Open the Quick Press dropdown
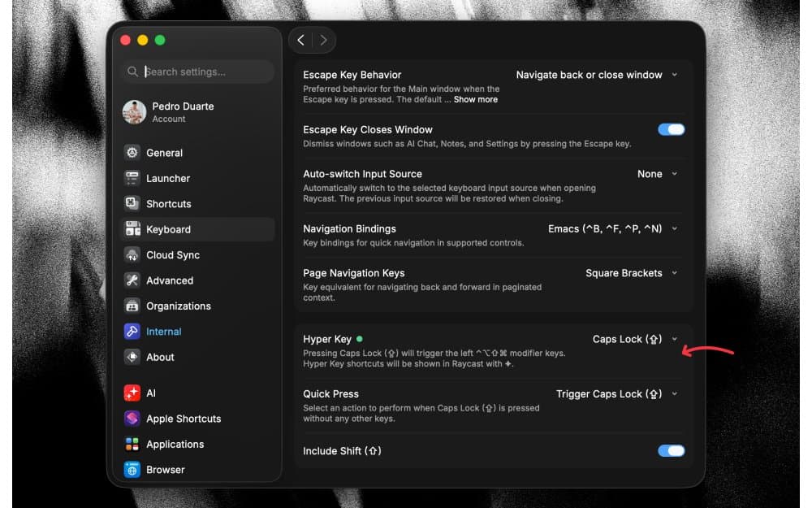 pyautogui.click(x=617, y=394)
